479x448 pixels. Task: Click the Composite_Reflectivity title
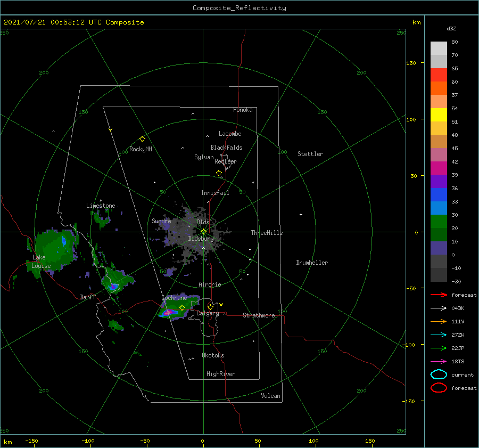(239, 8)
